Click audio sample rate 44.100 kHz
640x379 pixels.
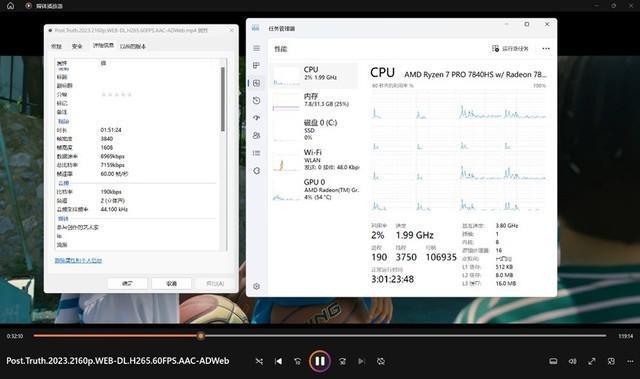coord(114,209)
